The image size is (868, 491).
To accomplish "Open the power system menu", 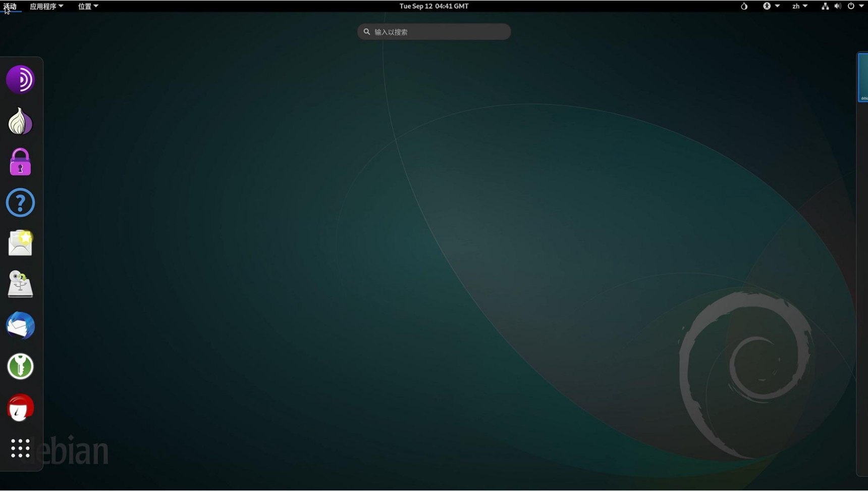I will [x=855, y=7].
